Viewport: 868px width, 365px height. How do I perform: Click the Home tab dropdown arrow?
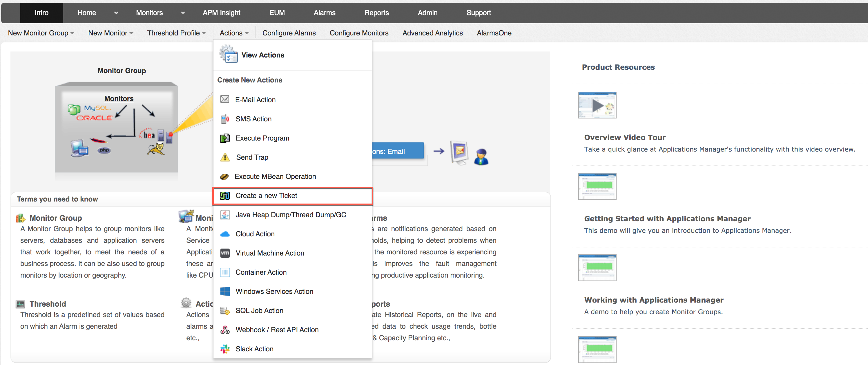pyautogui.click(x=116, y=13)
